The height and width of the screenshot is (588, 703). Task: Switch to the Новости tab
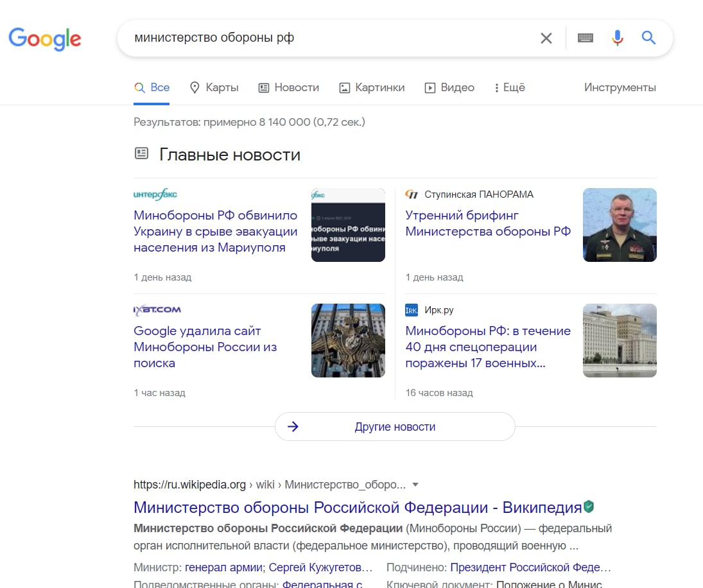(x=289, y=88)
